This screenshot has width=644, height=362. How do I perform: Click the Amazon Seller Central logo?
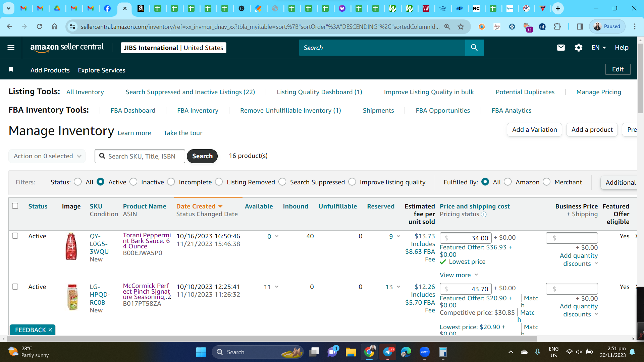[67, 48]
